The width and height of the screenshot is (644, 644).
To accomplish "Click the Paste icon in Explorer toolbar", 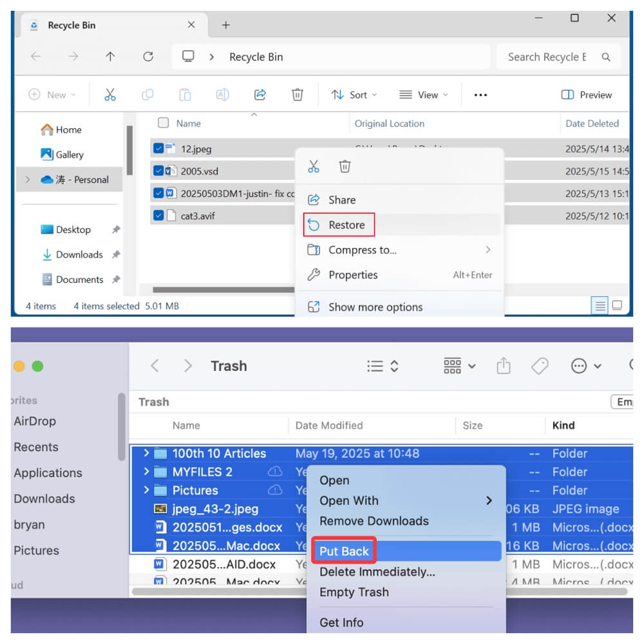I will [x=185, y=95].
